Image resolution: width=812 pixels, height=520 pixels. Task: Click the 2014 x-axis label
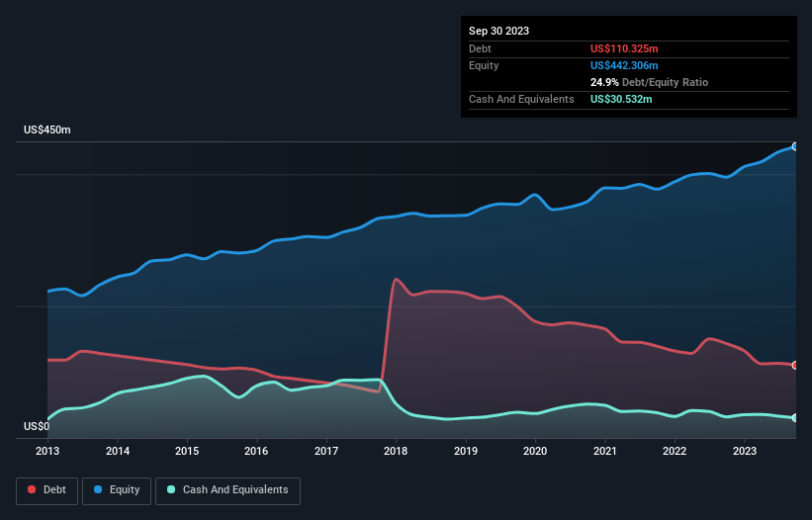[118, 451]
